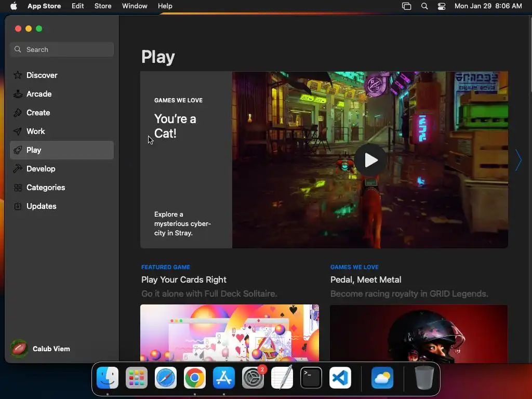Click the Stage Manager menu bar icon
Image resolution: width=532 pixels, height=399 pixels.
pos(406,6)
